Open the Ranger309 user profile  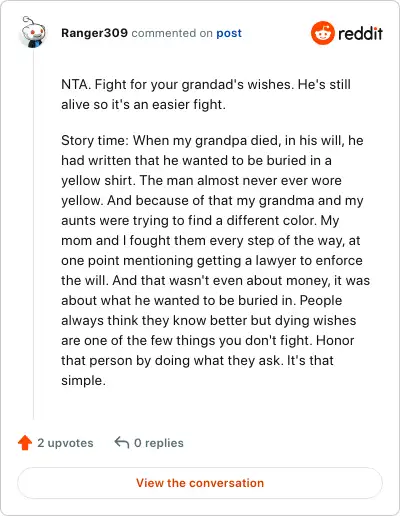tap(94, 33)
